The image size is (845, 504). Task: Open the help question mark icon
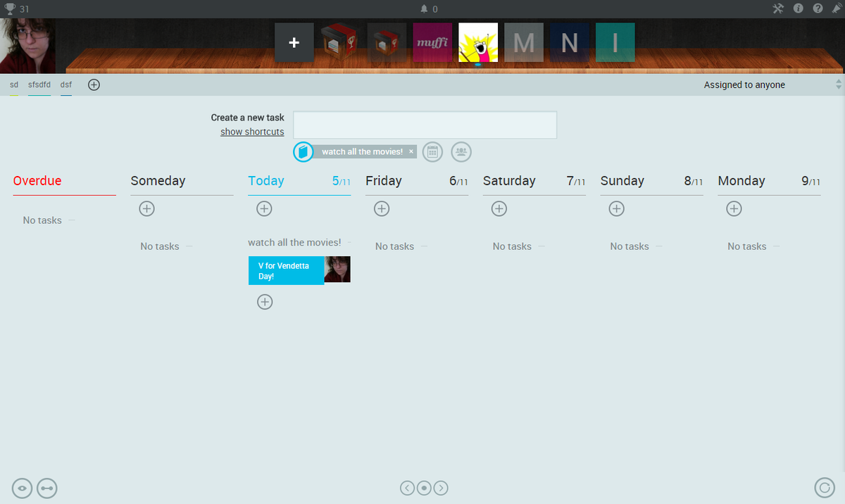(x=818, y=8)
